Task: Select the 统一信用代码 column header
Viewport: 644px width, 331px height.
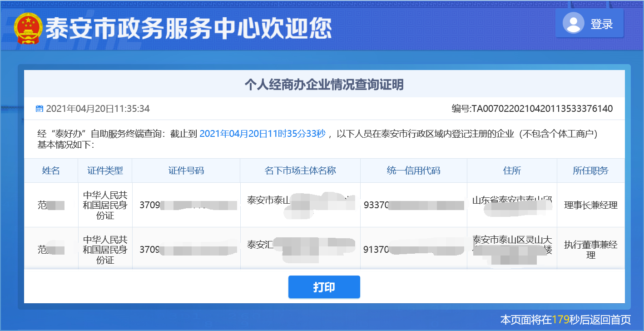Action: [x=413, y=170]
